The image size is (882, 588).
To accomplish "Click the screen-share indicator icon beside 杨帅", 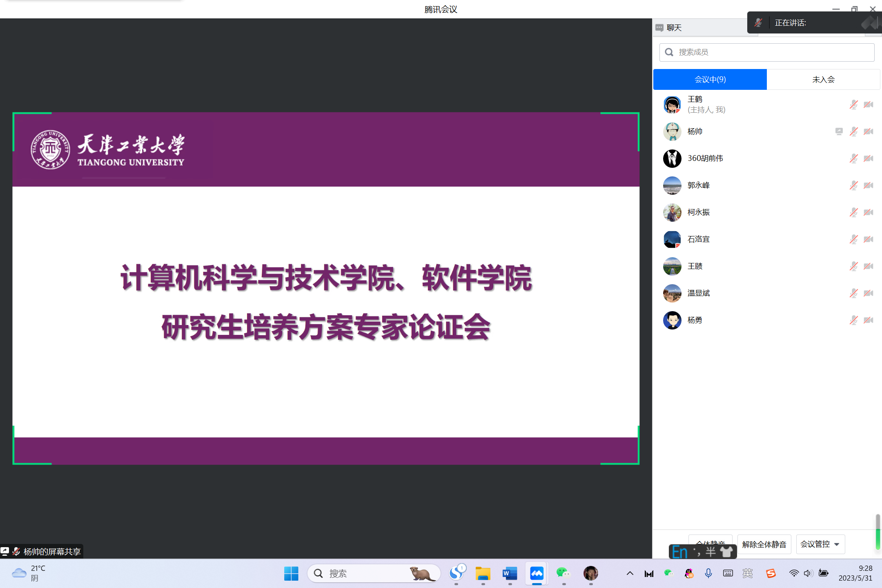I will click(x=839, y=131).
